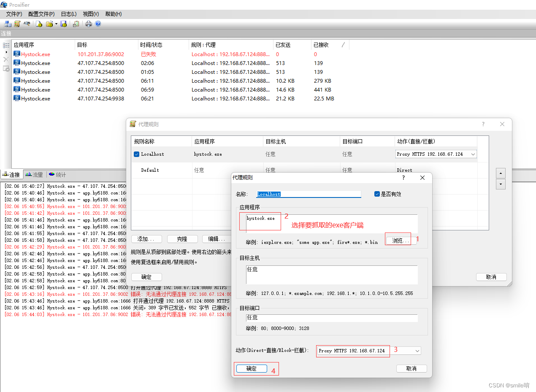Click the Hystock.exe icon in the 02:06 row

(17, 63)
